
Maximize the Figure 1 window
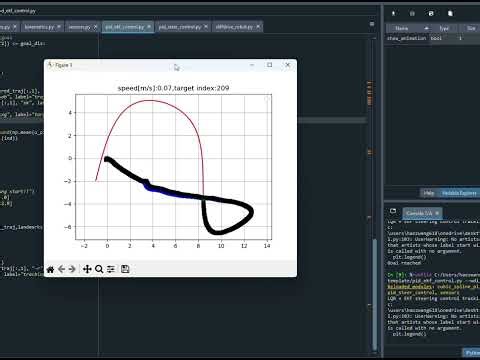269,65
